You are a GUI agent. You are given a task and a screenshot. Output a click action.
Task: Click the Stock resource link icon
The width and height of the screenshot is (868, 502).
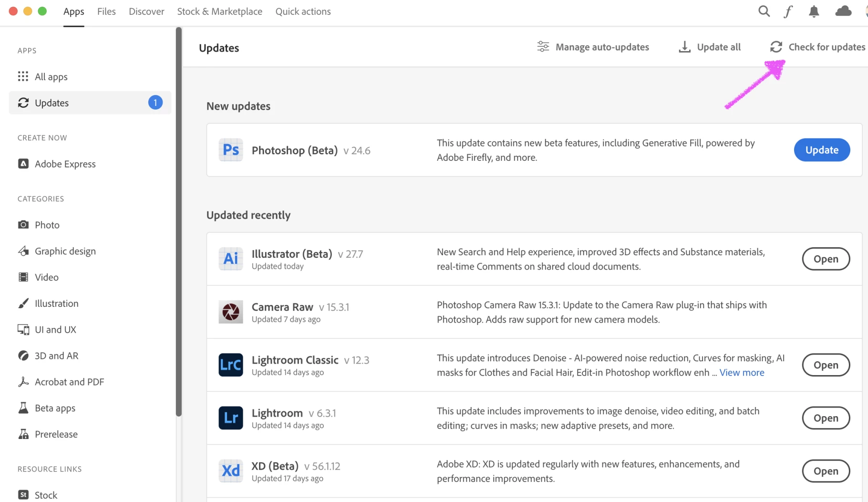[x=23, y=495]
